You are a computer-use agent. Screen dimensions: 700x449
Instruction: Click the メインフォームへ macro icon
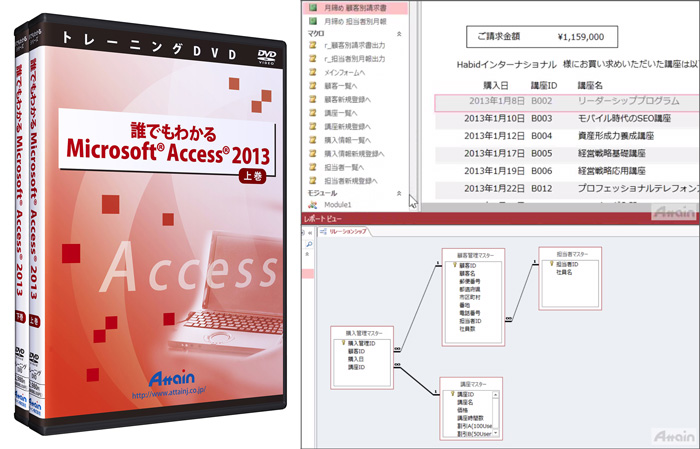(x=313, y=72)
